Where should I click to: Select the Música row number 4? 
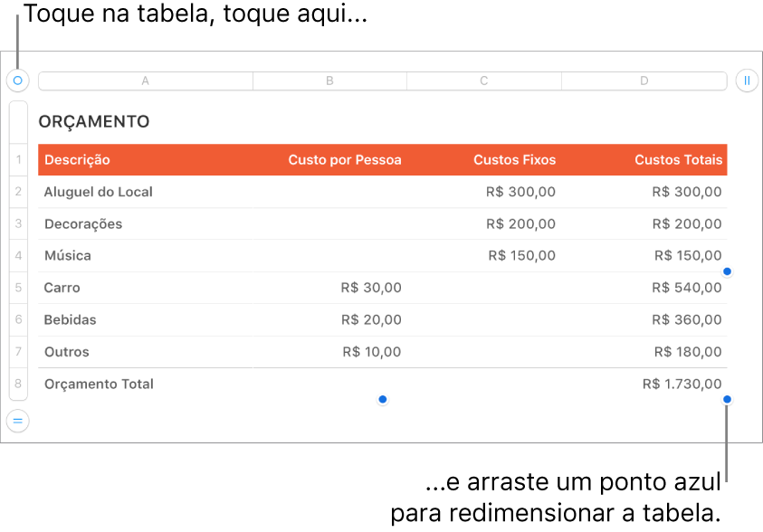[x=17, y=255]
